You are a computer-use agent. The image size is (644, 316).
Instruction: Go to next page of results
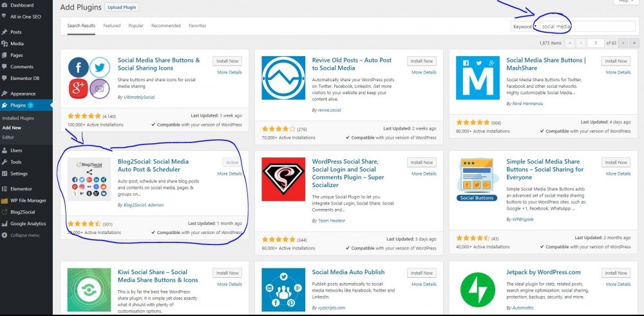tap(623, 43)
